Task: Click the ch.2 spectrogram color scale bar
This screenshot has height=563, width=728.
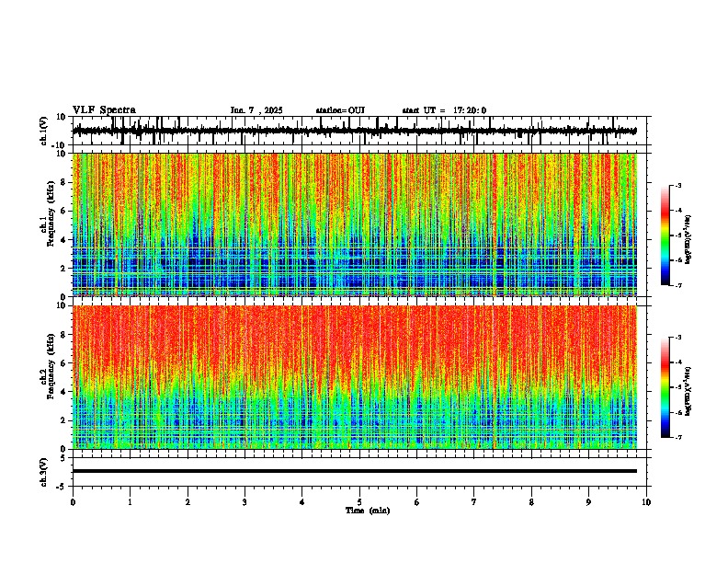Action: 665,387
